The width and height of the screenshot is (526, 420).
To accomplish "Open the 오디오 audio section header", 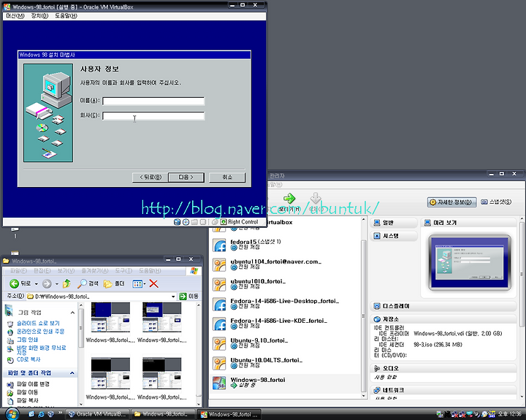I will click(443, 368).
